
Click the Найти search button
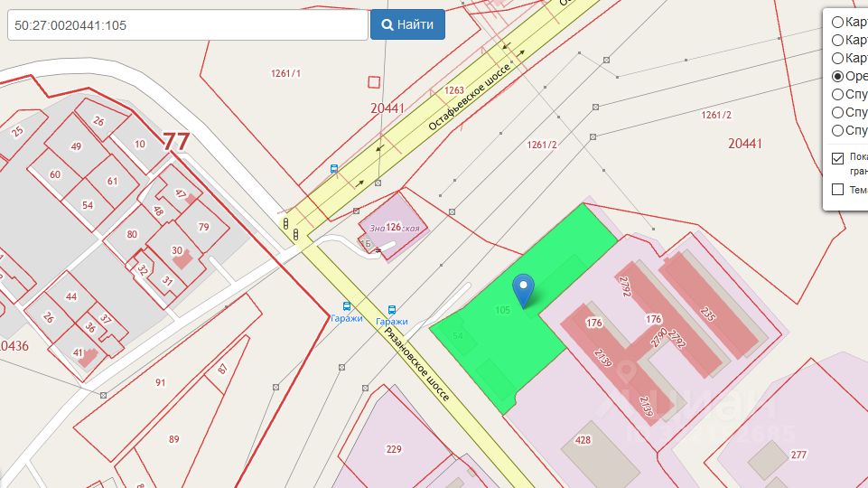click(x=407, y=24)
